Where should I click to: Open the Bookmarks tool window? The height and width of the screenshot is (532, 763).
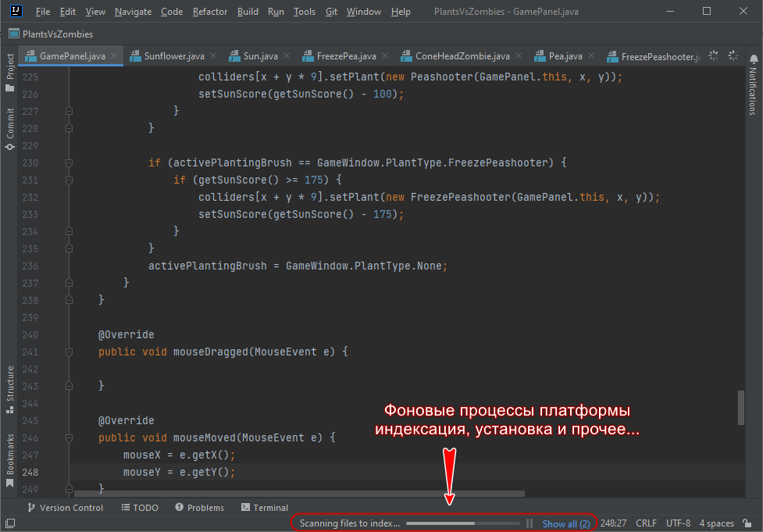[x=9, y=460]
